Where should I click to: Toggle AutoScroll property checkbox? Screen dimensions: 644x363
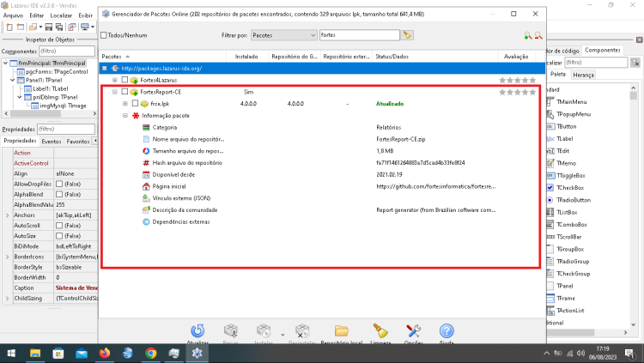click(59, 226)
